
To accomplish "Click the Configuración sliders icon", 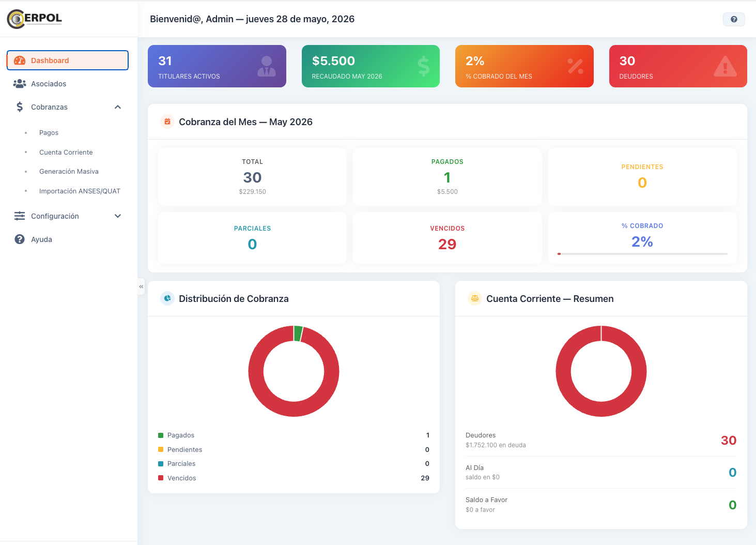I will tap(20, 216).
